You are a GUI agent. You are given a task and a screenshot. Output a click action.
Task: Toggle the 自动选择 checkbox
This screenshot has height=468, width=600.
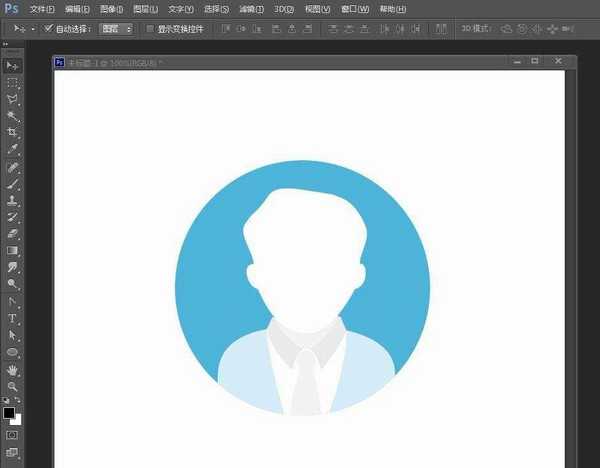[x=48, y=29]
